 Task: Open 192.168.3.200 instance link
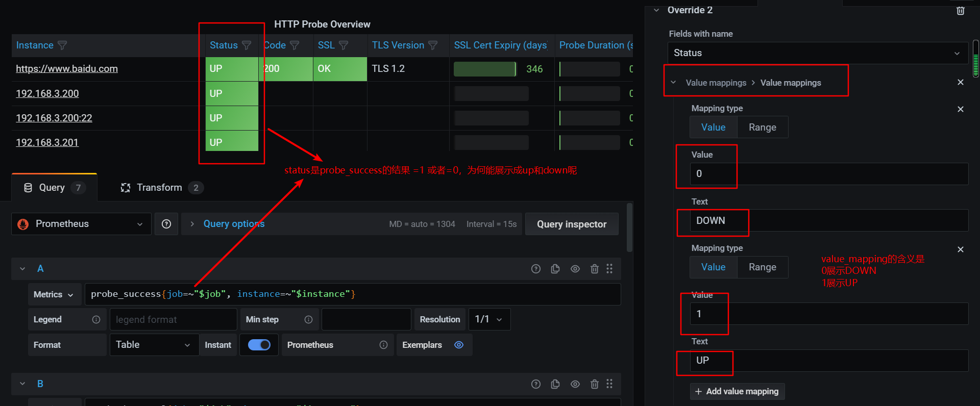pos(47,94)
